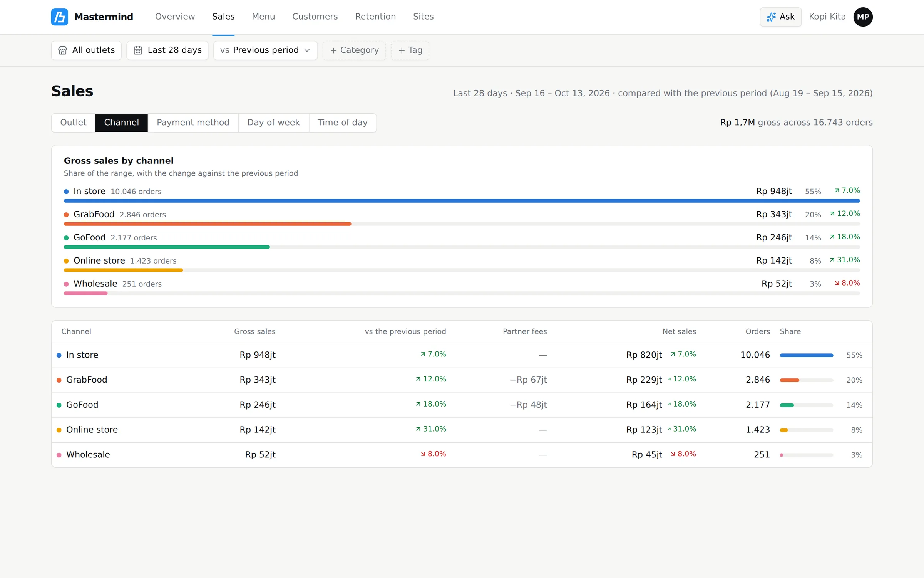Add a Tag filter

[x=410, y=50]
